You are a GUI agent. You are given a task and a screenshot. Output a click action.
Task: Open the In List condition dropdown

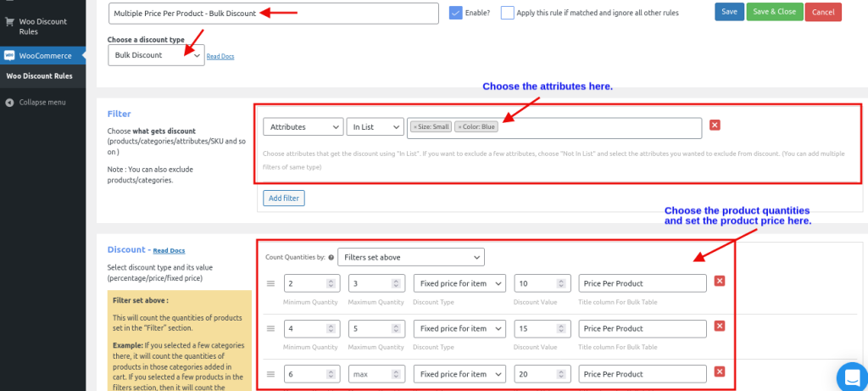click(375, 127)
